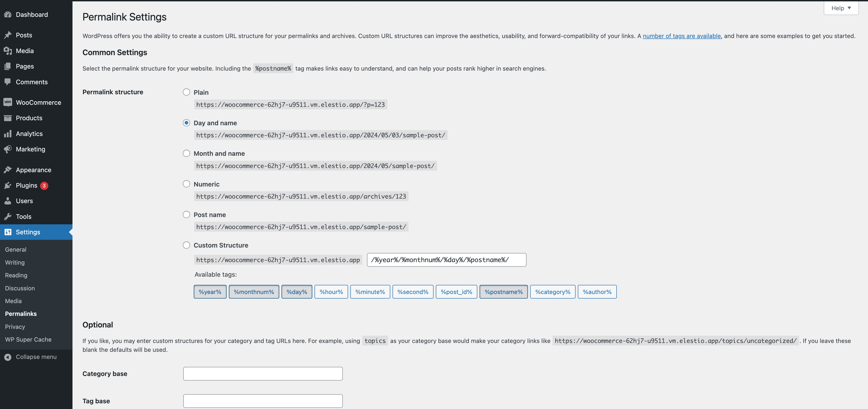
Task: Click the Plugins update count badge
Action: 44,186
